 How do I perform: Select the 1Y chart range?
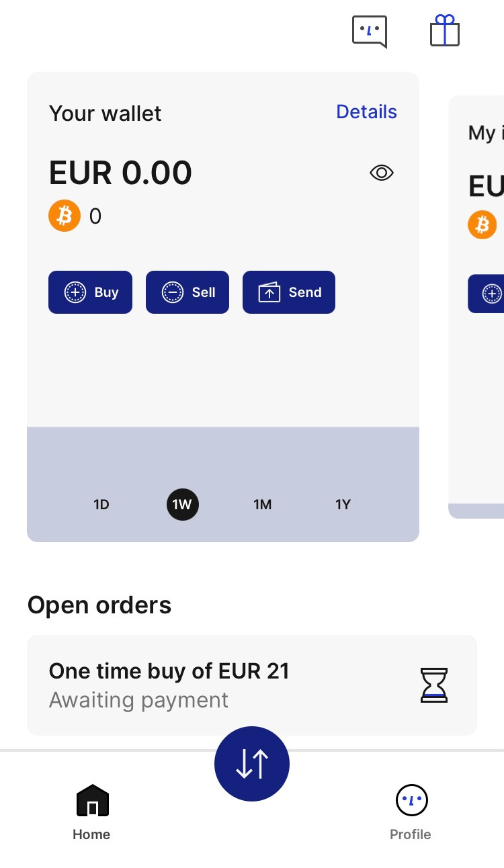343,505
